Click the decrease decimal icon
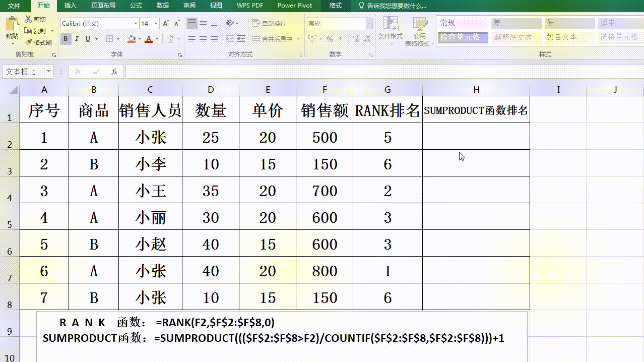Screen dimensions: 644x362 coord(367,39)
